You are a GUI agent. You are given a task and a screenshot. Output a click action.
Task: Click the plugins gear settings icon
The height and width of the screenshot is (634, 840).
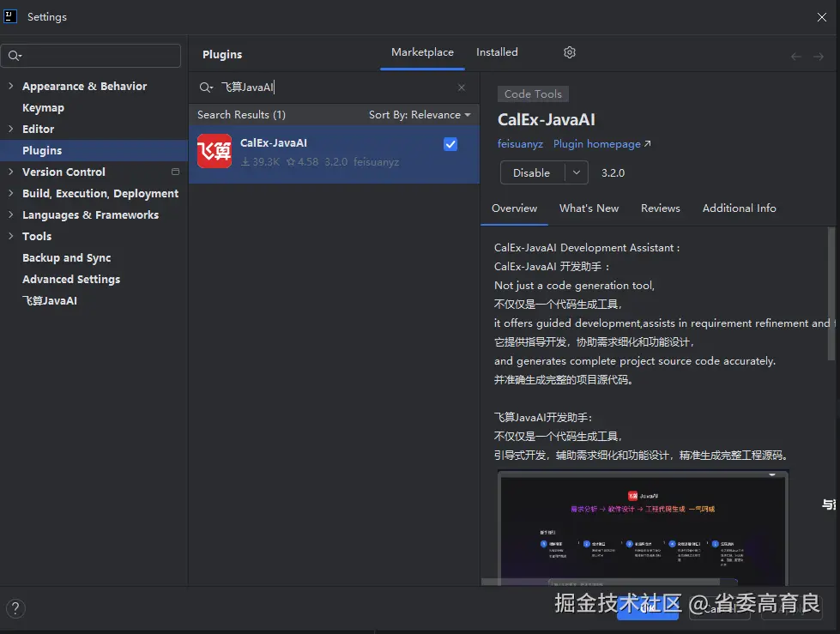tap(570, 52)
